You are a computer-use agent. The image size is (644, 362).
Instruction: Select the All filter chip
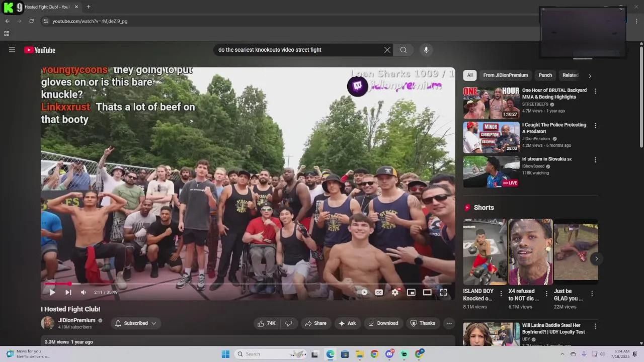coord(470,75)
